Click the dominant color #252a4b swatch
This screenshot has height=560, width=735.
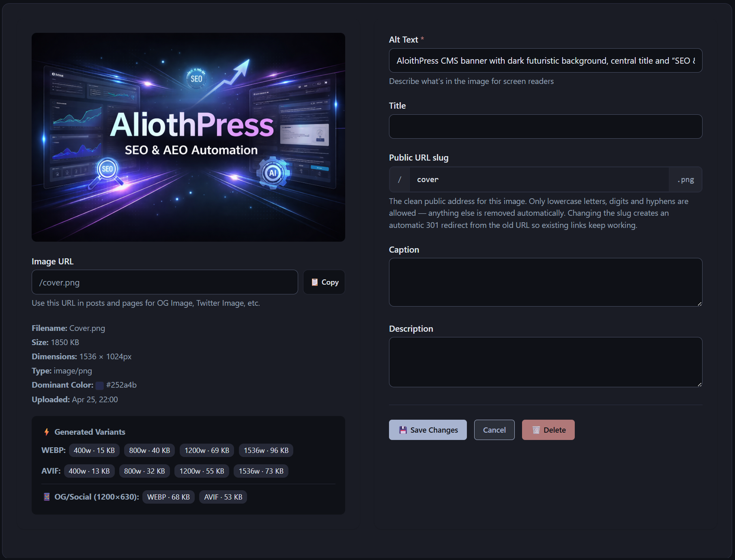coord(99,385)
